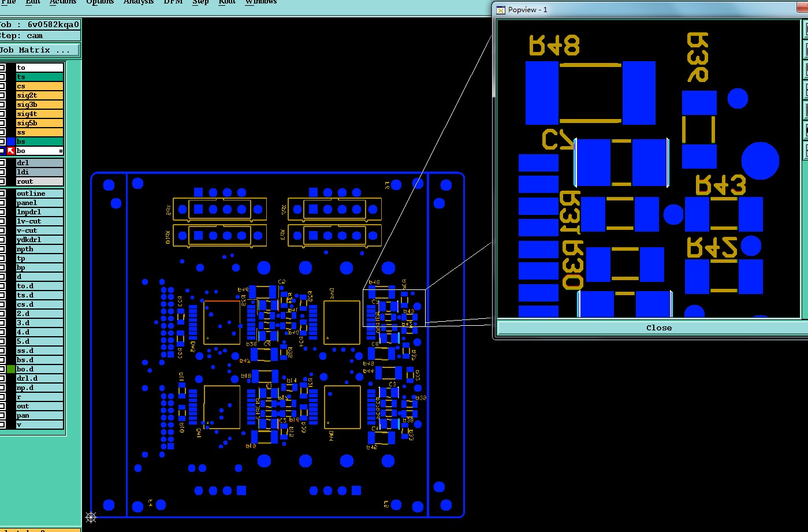Select the bs layer name
Screen dimensions: 808x532
tap(39, 142)
